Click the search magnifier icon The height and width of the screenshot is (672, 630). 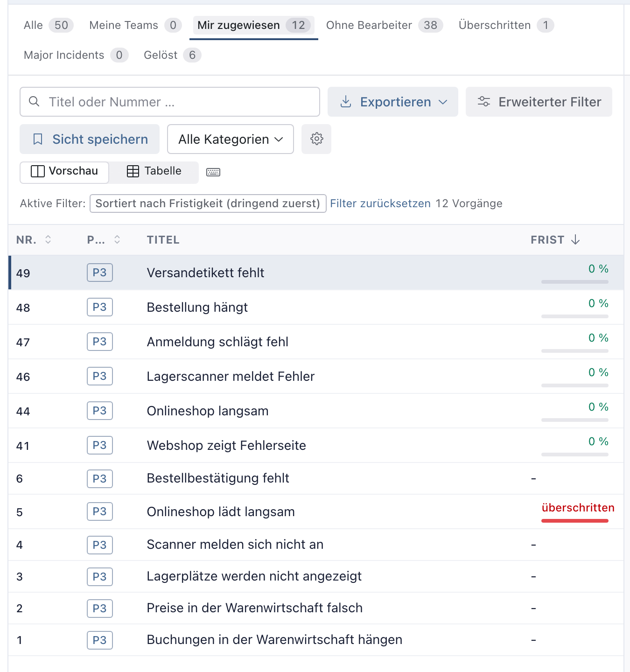click(34, 101)
